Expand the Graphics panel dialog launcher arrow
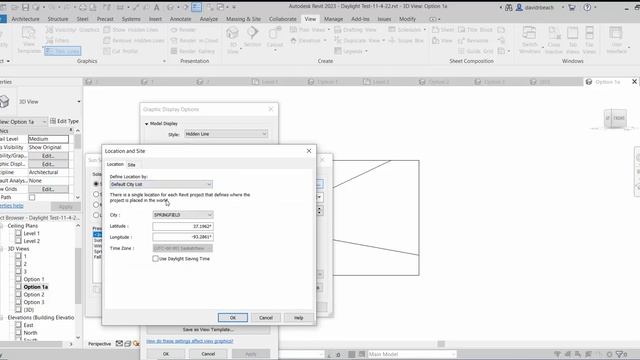Image resolution: width=640 pixels, height=360 pixels. [x=164, y=61]
